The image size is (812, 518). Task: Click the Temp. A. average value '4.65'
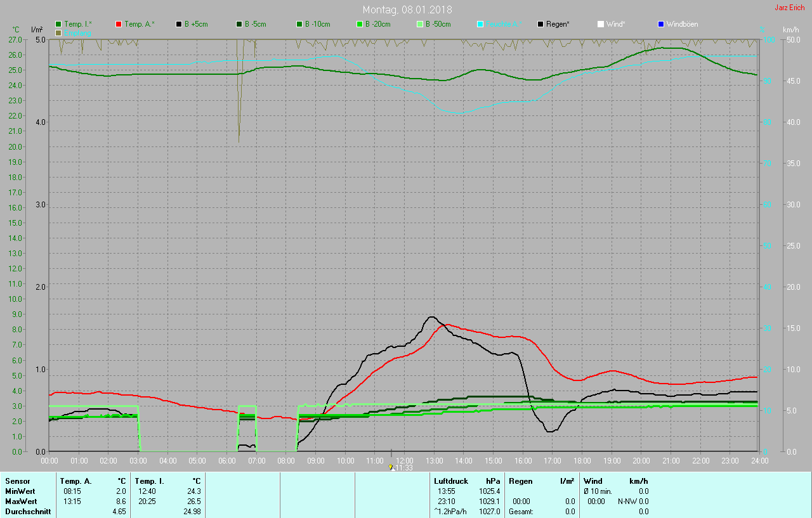(119, 512)
